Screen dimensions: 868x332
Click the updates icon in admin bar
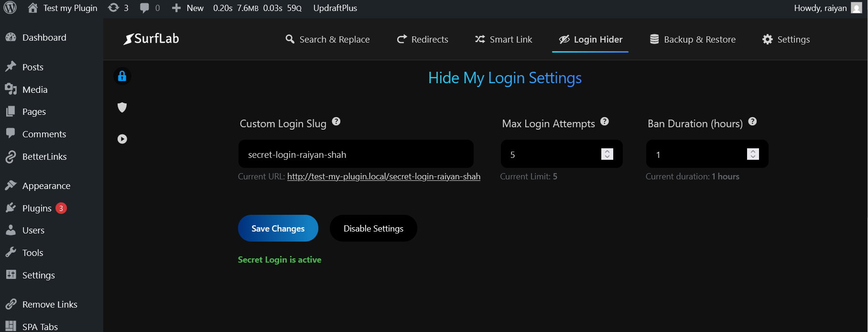point(114,8)
